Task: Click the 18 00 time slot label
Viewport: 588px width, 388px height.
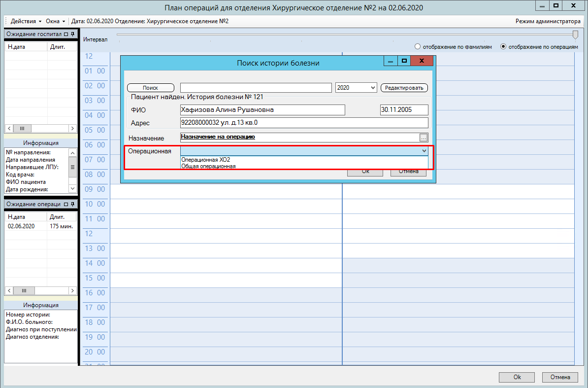Action: 95,322
